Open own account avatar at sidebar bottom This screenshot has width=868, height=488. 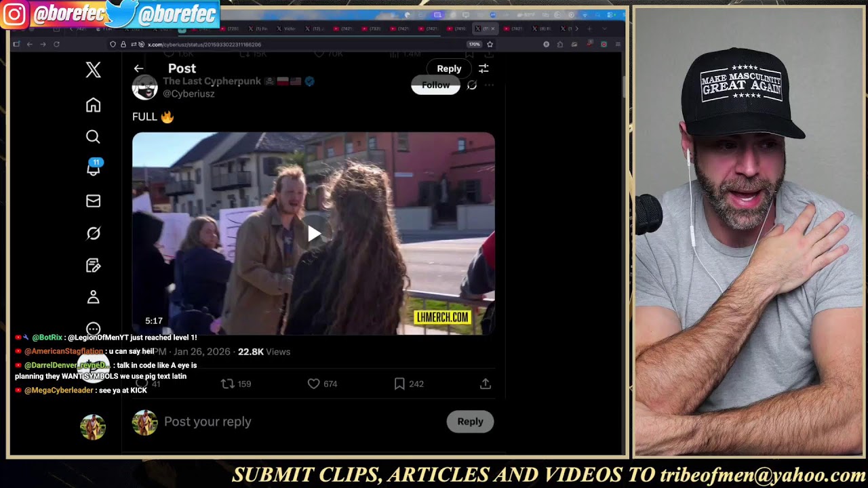click(93, 427)
